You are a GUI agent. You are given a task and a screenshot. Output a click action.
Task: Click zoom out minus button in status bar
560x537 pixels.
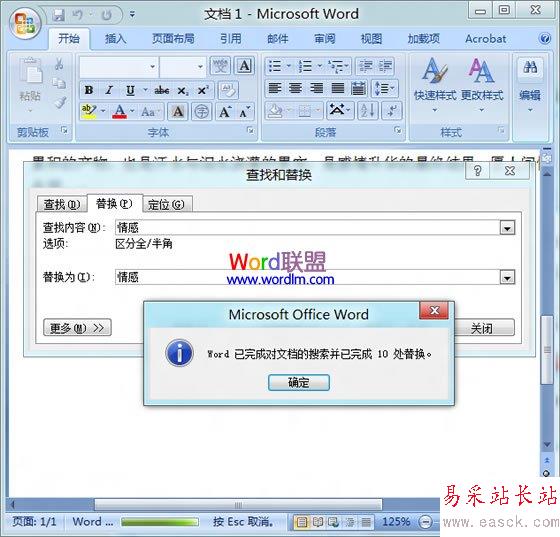[425, 522]
